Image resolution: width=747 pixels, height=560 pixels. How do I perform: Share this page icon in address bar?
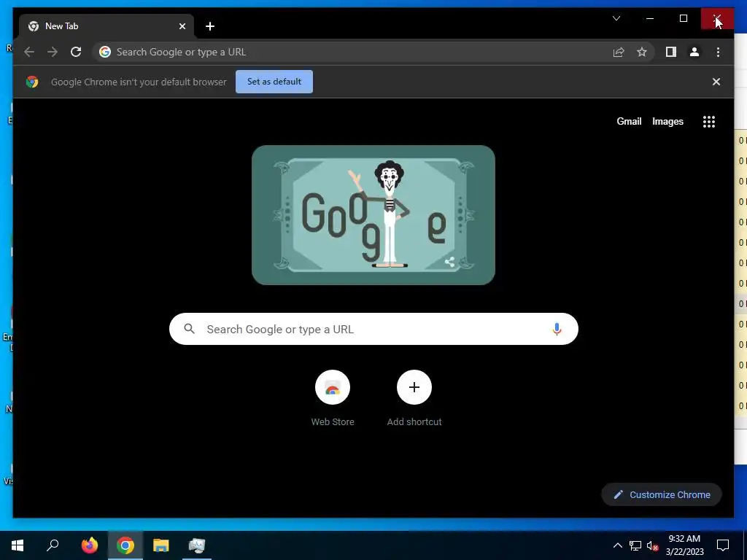[x=619, y=52]
